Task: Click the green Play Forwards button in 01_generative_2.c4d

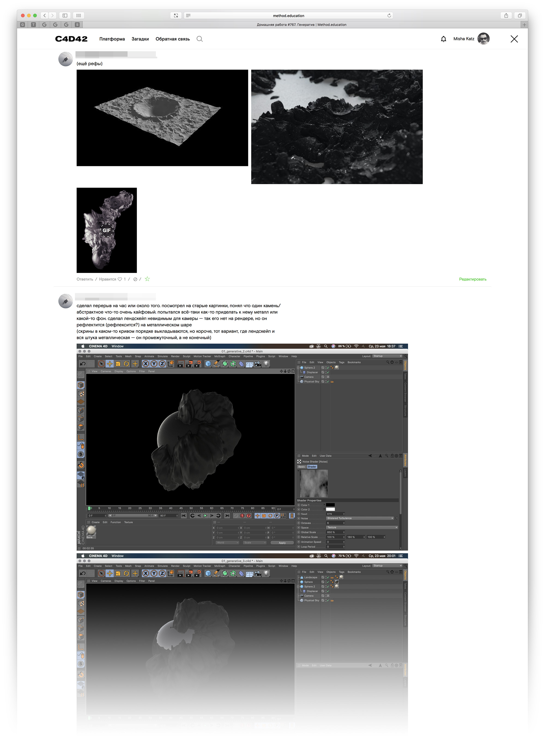Action: coord(205,515)
